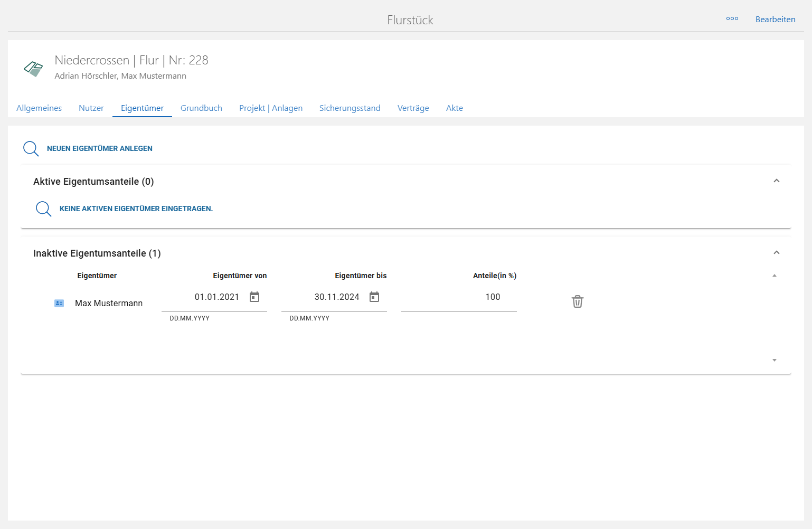This screenshot has height=529, width=812.
Task: Open calendar picker for Eigentümer bis date
Action: (x=374, y=297)
